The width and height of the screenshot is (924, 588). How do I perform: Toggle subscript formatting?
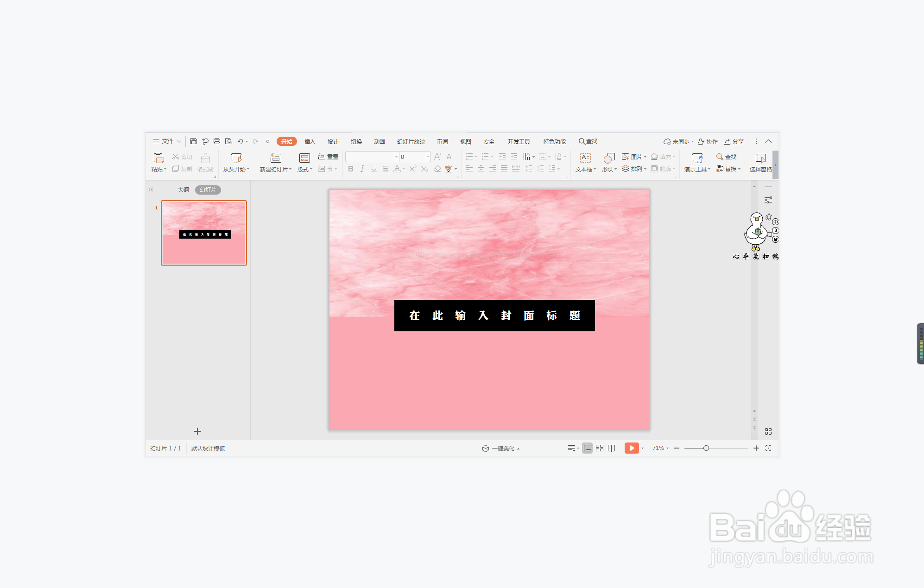(x=424, y=169)
